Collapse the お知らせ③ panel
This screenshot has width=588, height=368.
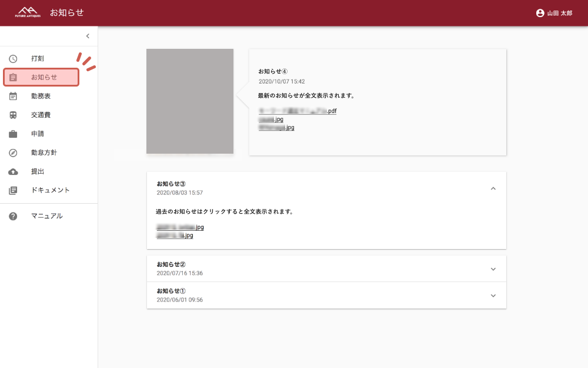coord(493,188)
